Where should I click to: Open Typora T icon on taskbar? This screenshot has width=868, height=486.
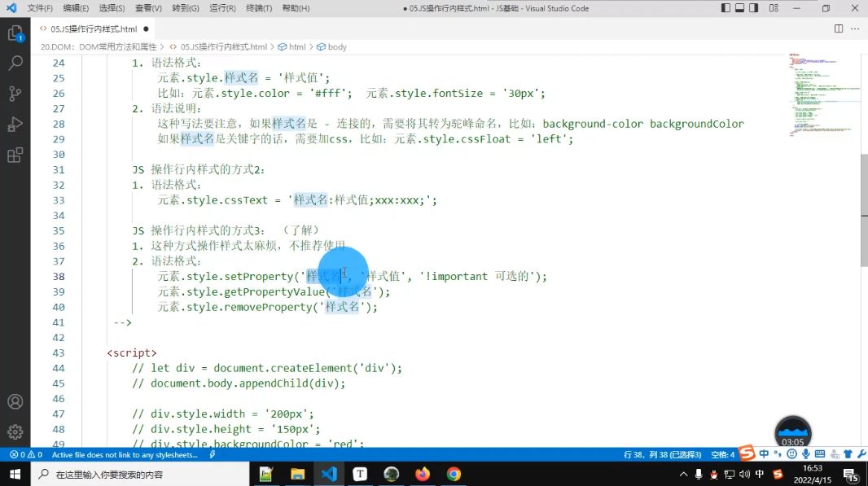[x=360, y=475]
